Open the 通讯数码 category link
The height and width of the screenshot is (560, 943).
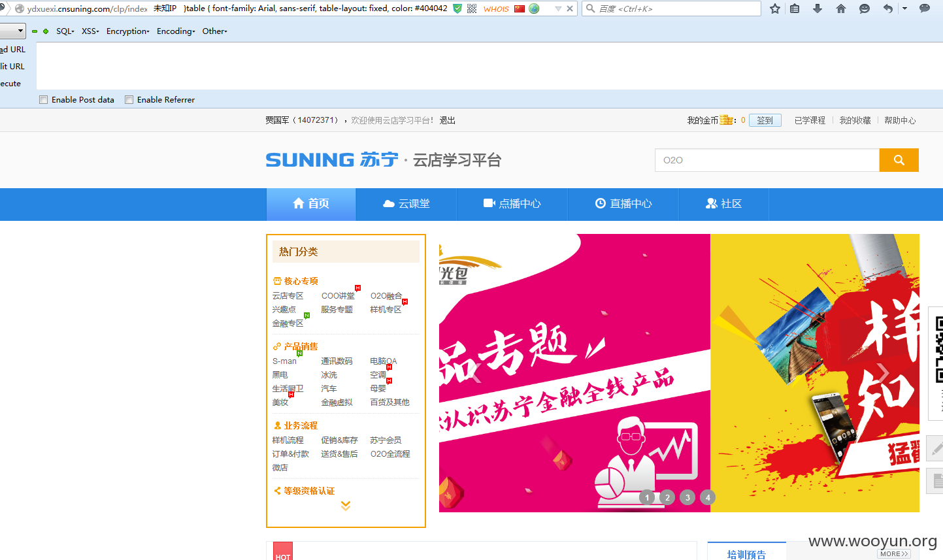click(x=337, y=361)
